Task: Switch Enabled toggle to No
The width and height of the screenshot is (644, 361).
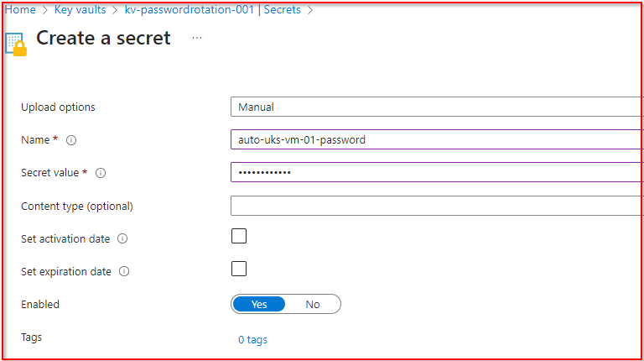Action: click(x=313, y=304)
